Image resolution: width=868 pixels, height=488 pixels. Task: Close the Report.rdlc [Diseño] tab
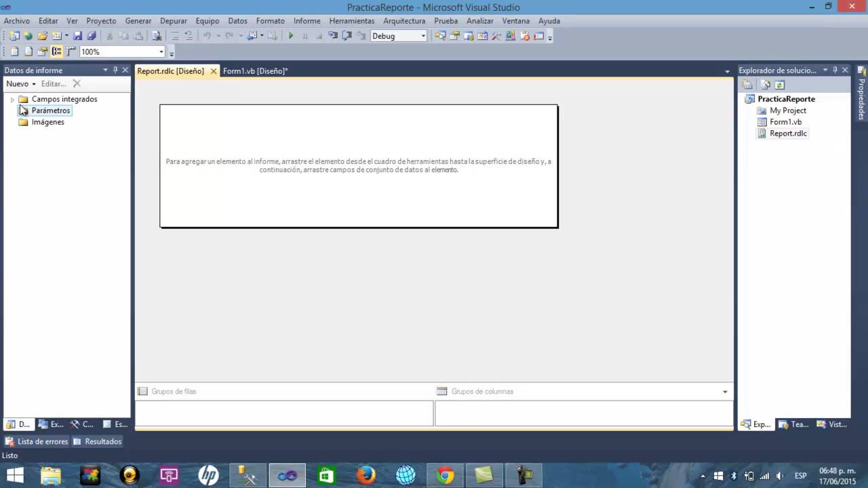tap(214, 70)
